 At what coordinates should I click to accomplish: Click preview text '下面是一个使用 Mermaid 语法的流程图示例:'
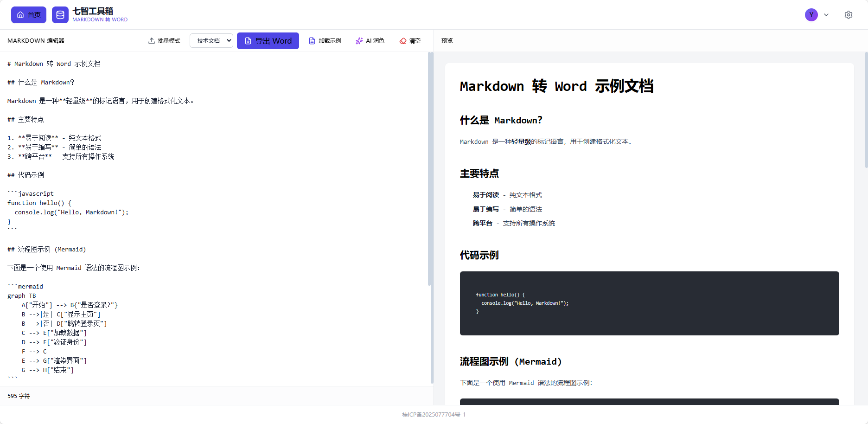(x=526, y=383)
